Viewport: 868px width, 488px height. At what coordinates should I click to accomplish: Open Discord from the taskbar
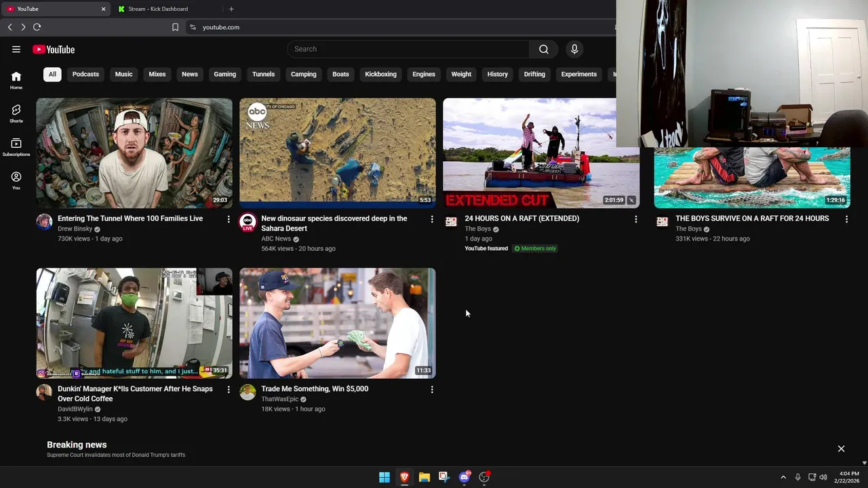click(x=464, y=477)
